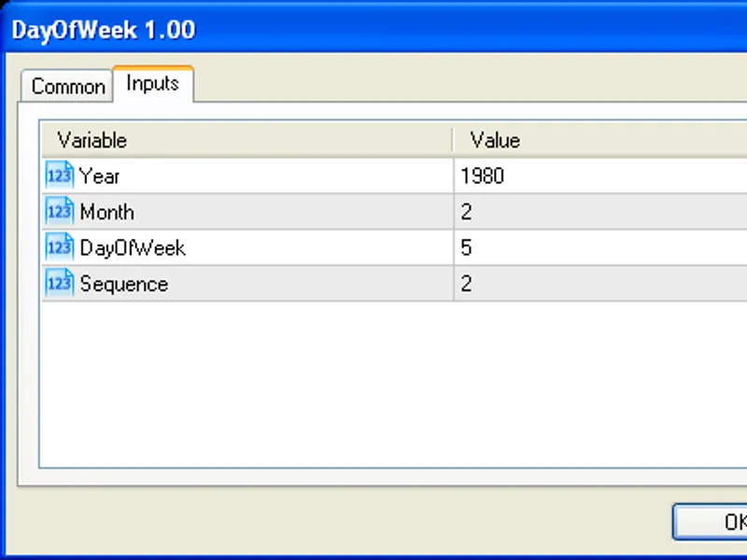Click the integer icon beside DayOfWeek variable

click(x=60, y=247)
